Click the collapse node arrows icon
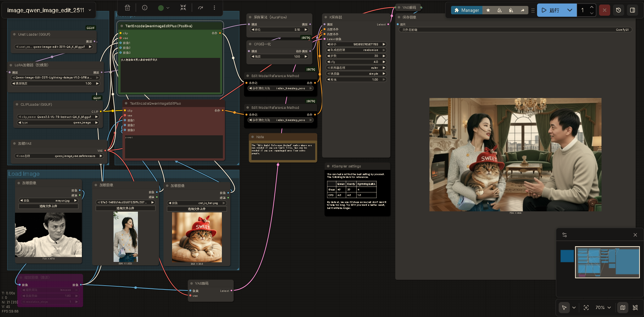The image size is (644, 317). (183, 8)
